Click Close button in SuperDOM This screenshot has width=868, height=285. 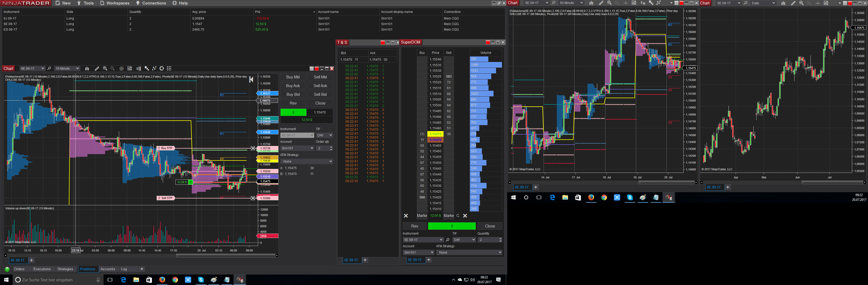coord(490,226)
